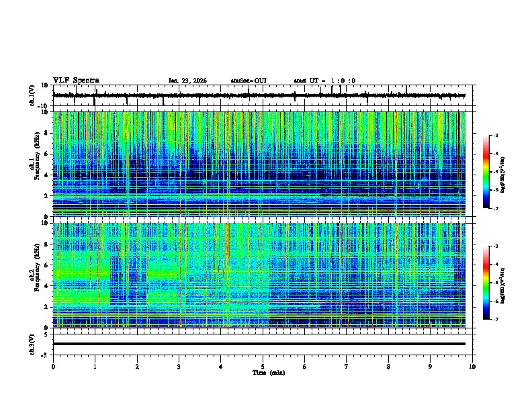This screenshot has width=532, height=411.
Task: Click the "6" kHz tick on ch.1 spectrogram
Action: coord(46,154)
